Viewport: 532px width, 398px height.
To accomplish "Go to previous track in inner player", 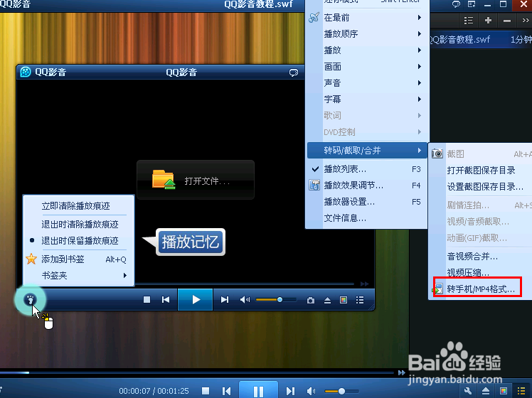I will coord(166,300).
